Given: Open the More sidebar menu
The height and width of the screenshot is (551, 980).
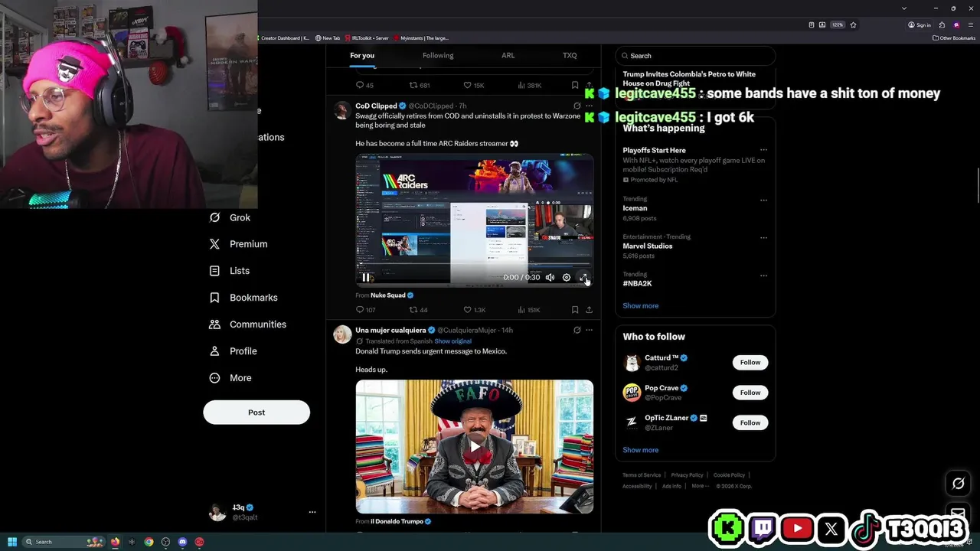Looking at the screenshot, I should 230,378.
